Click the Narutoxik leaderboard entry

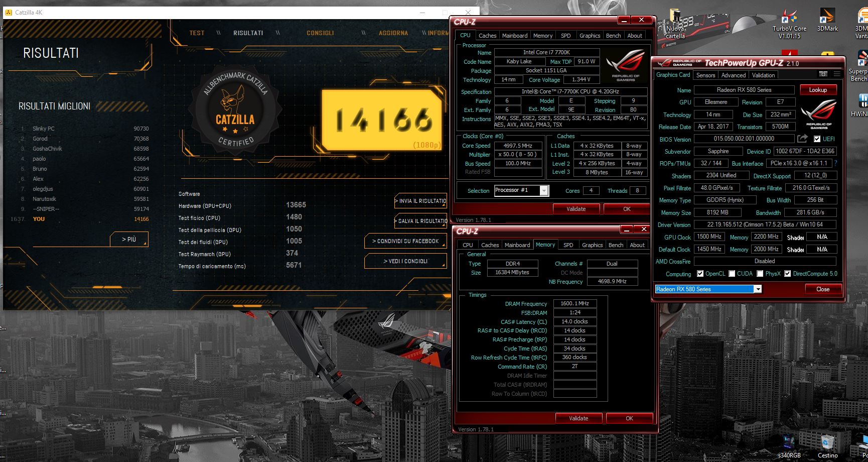click(x=84, y=199)
